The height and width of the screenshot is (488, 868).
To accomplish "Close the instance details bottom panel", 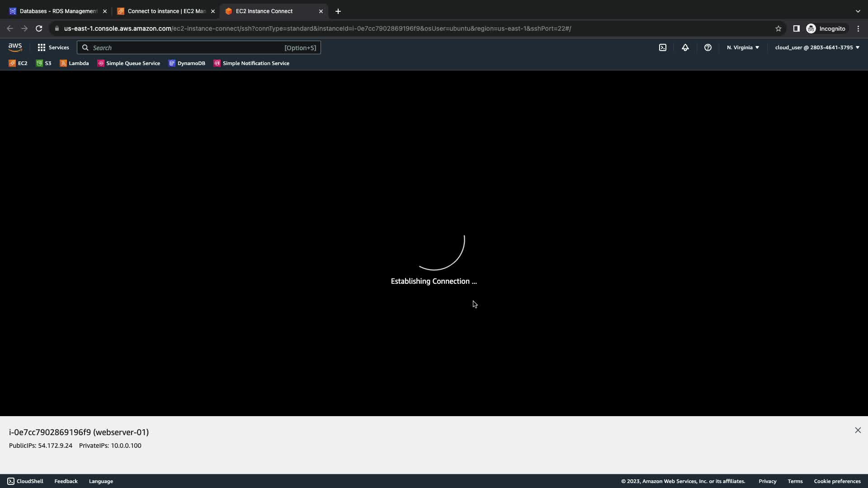I will click(x=858, y=430).
